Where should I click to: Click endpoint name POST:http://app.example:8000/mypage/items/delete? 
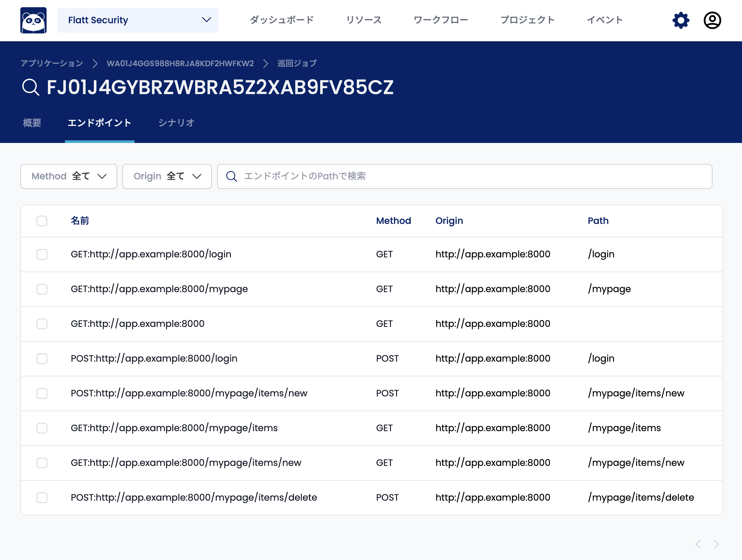(194, 498)
